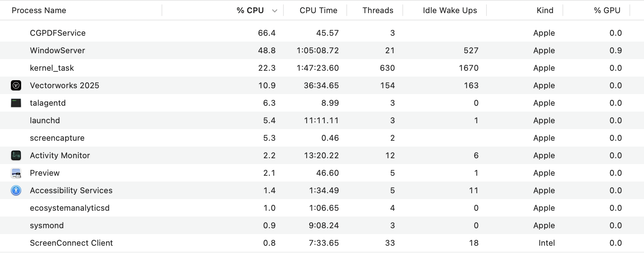The width and height of the screenshot is (644, 253).
Task: Sort processes by Threads column
Action: [x=378, y=10]
